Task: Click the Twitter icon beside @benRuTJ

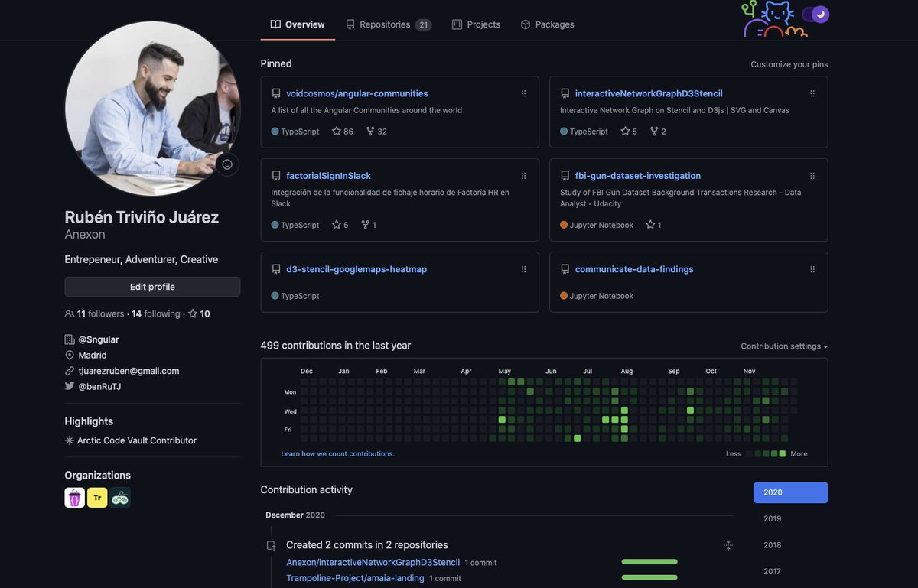Action: coord(69,385)
